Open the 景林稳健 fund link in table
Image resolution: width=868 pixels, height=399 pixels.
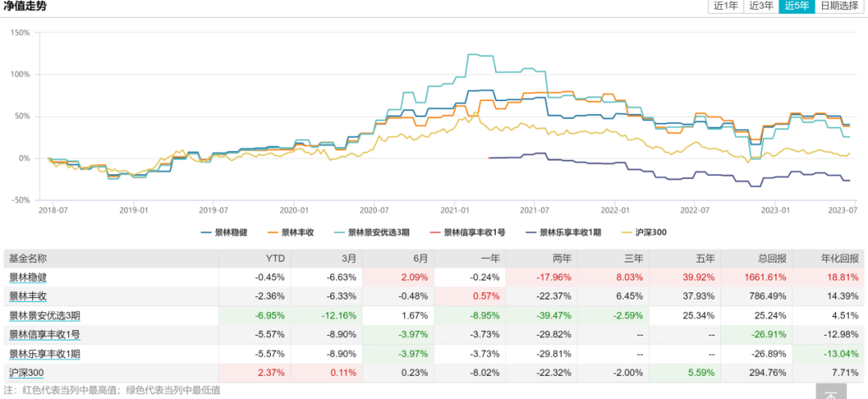(27, 277)
